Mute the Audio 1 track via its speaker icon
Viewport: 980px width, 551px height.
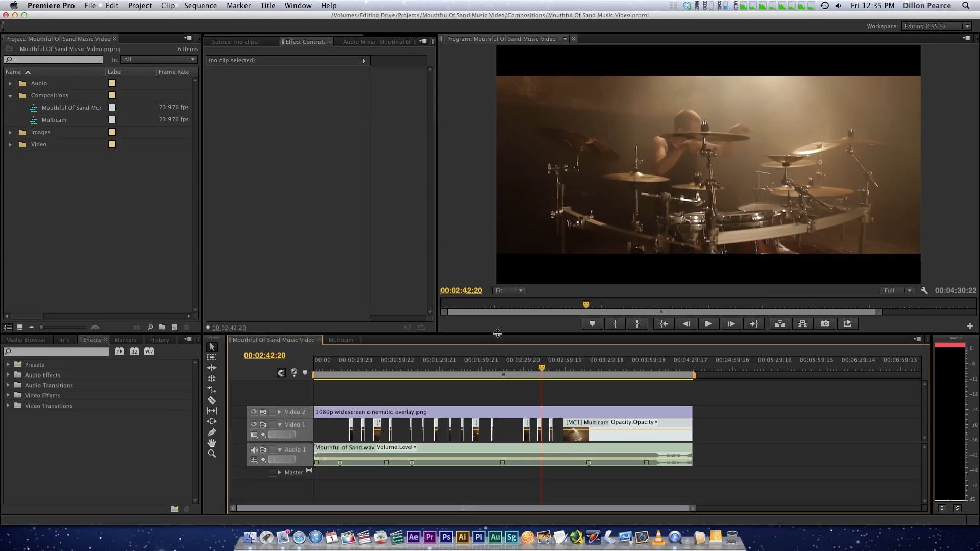254,449
